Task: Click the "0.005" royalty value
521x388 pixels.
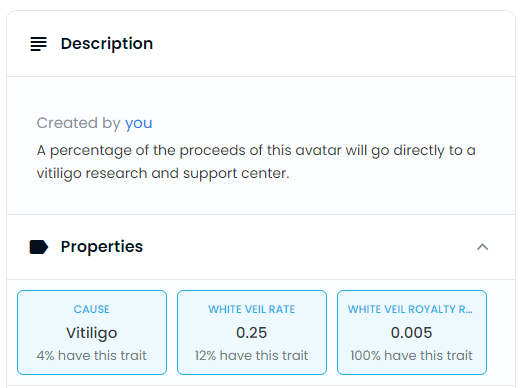Action: tap(412, 333)
